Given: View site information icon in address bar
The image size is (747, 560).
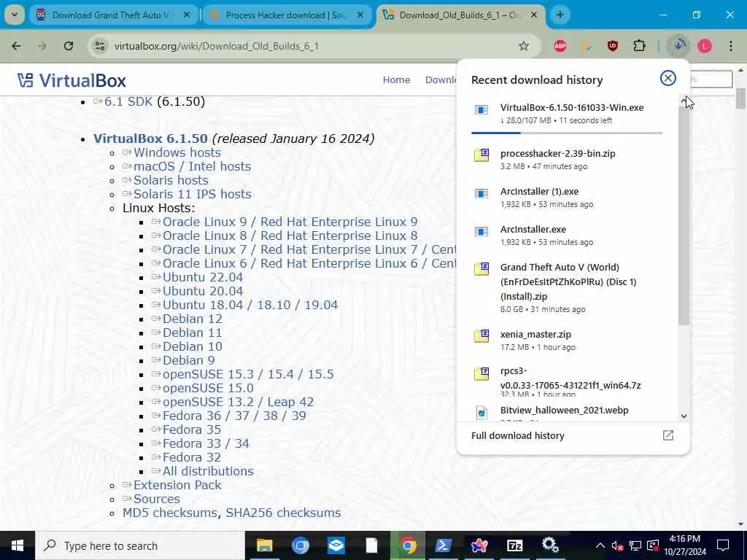Looking at the screenshot, I should (x=99, y=46).
